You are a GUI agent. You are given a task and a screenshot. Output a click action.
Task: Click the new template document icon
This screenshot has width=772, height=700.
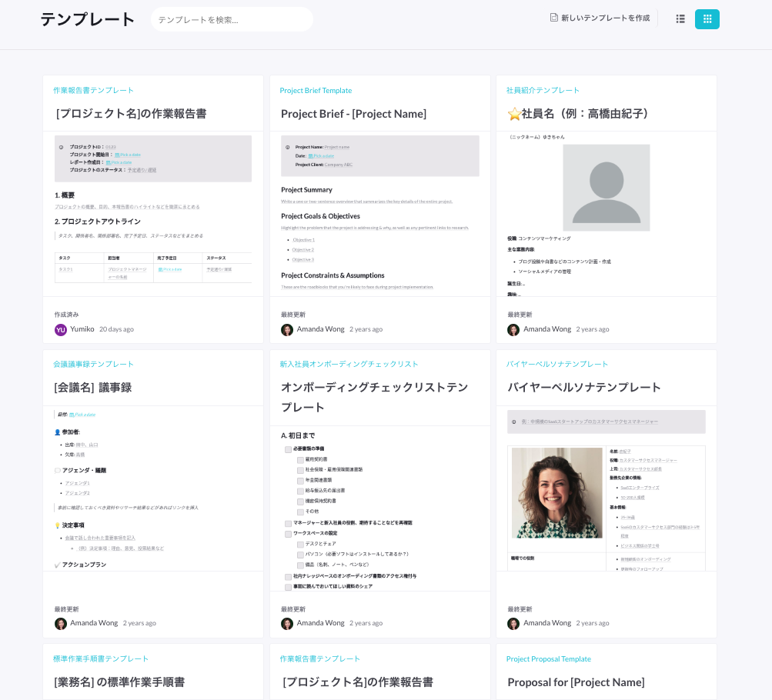pos(554,18)
